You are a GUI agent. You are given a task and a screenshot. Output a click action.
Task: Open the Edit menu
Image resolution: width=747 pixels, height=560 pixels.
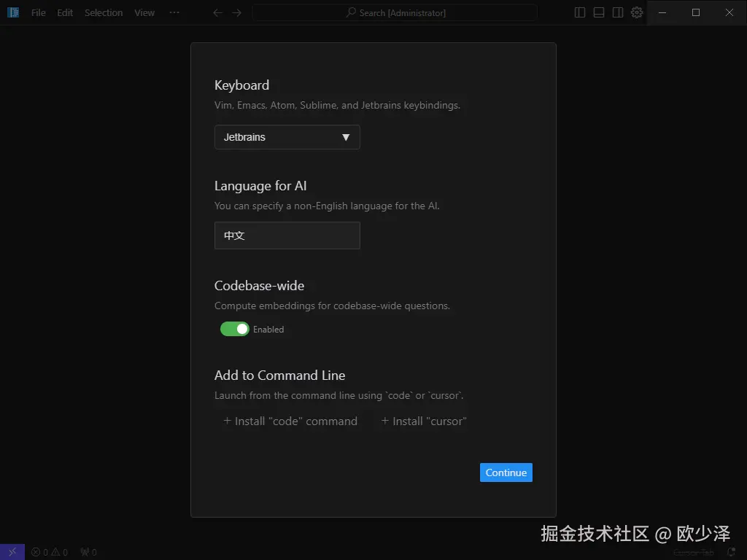pyautogui.click(x=65, y=12)
